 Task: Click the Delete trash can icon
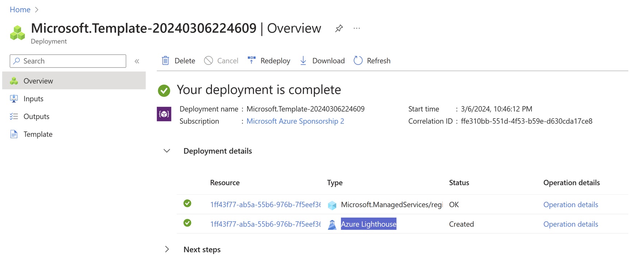[165, 61]
